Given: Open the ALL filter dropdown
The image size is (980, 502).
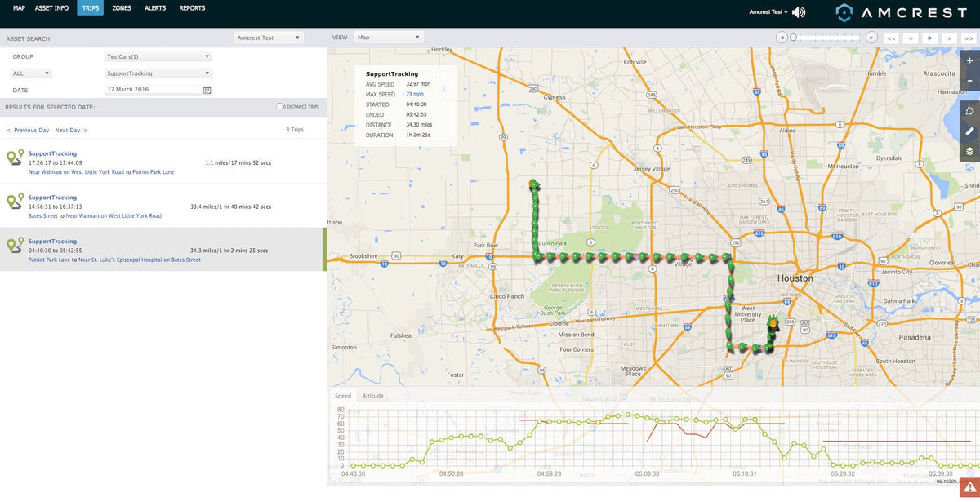Looking at the screenshot, I should 31,73.
